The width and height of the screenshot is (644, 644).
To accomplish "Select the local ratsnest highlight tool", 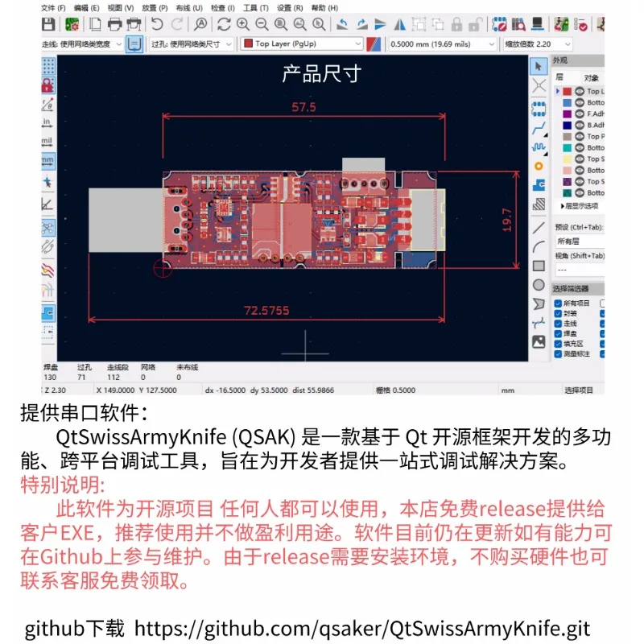I will tap(539, 86).
